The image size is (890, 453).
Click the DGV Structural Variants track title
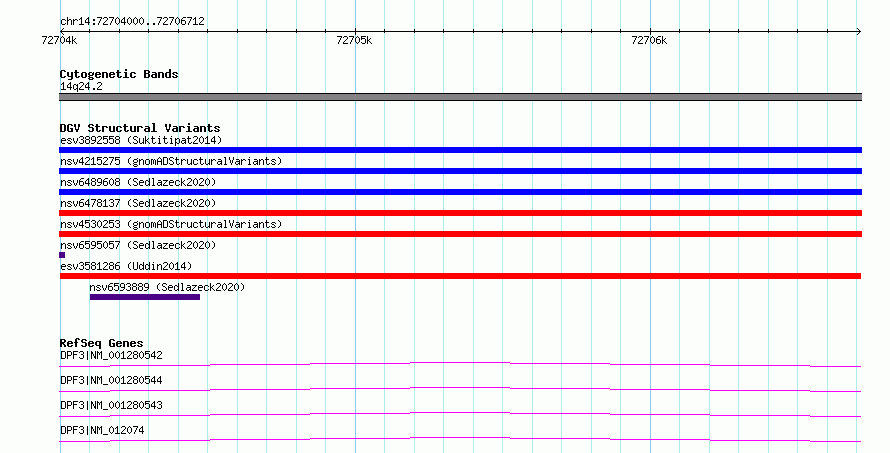140,128
